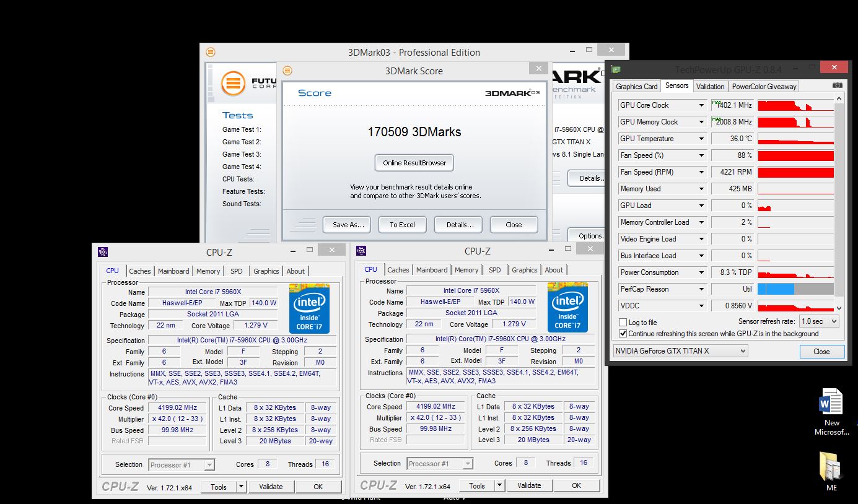858x504 pixels.
Task: Click the GPU Temperature value 36.0 °C
Action: (732, 139)
